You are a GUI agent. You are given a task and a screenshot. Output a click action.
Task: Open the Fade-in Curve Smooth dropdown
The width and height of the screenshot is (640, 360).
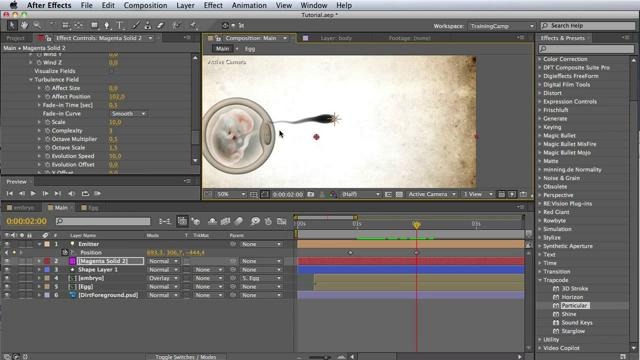[128, 113]
